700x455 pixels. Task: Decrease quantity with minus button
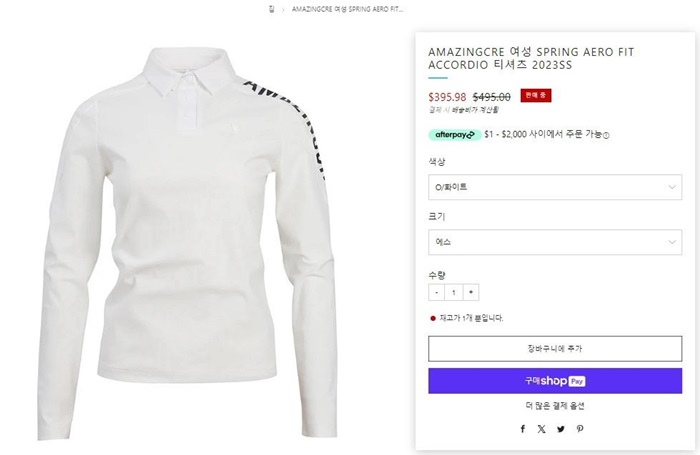(x=436, y=293)
